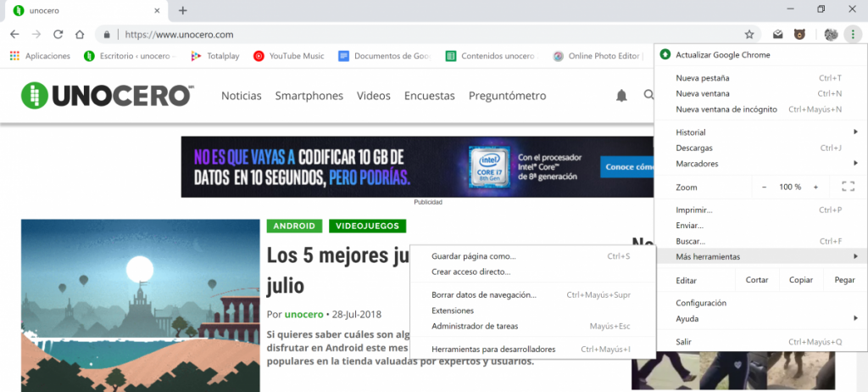Click the Intel Core i7 ad banner
Image resolution: width=868 pixels, height=392 pixels.
point(417,167)
